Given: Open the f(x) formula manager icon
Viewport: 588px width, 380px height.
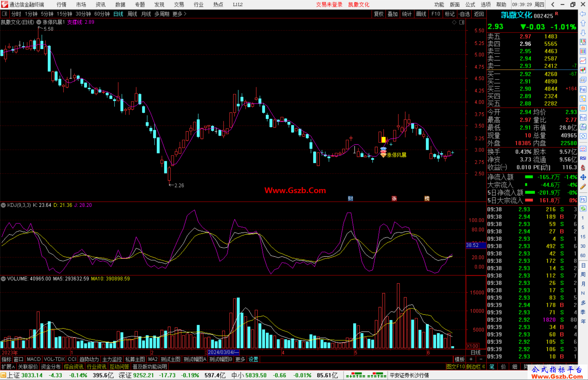Looking at the screenshot, I should pyautogui.click(x=583, y=127).
